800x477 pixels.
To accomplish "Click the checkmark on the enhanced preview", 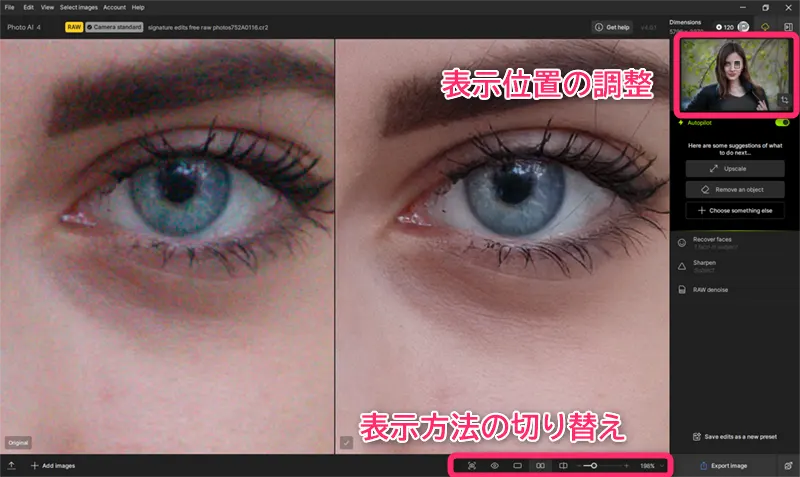I will click(346, 443).
